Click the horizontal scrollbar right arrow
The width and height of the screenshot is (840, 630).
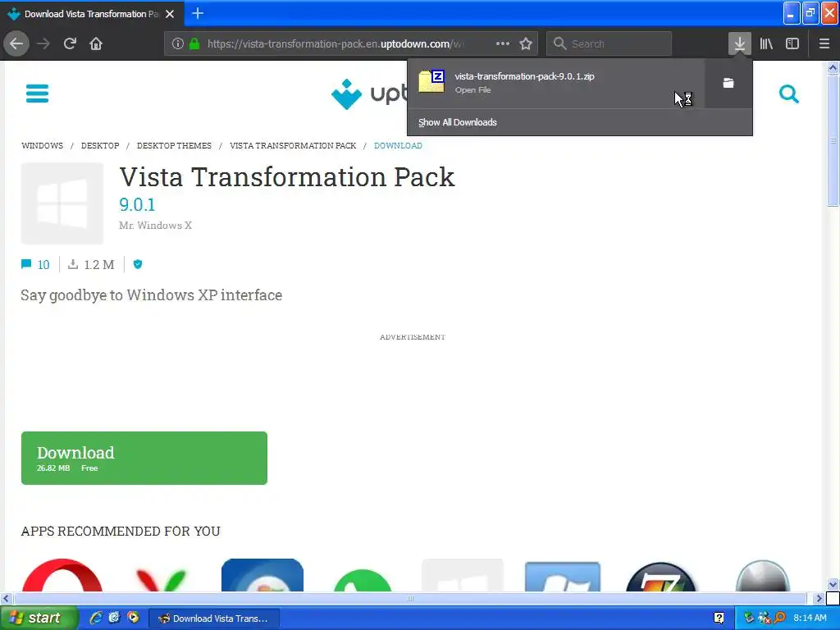(819, 598)
